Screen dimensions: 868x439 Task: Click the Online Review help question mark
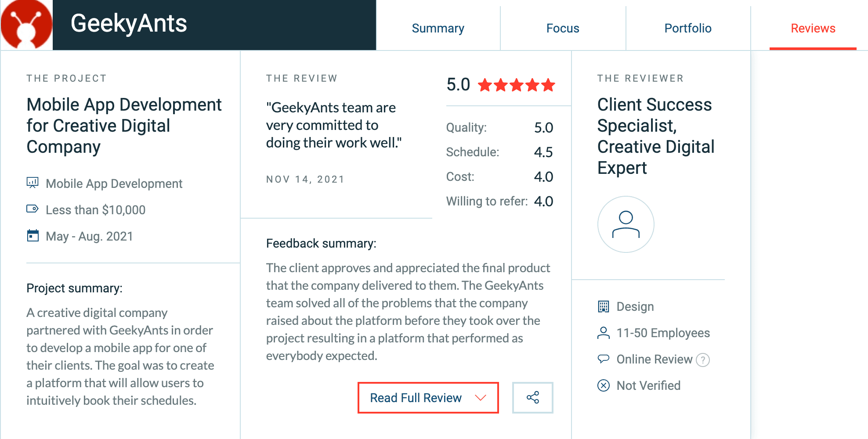tap(703, 360)
